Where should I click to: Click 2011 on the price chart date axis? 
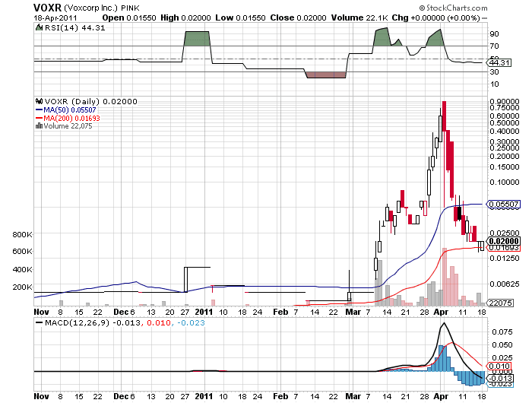coord(204,312)
